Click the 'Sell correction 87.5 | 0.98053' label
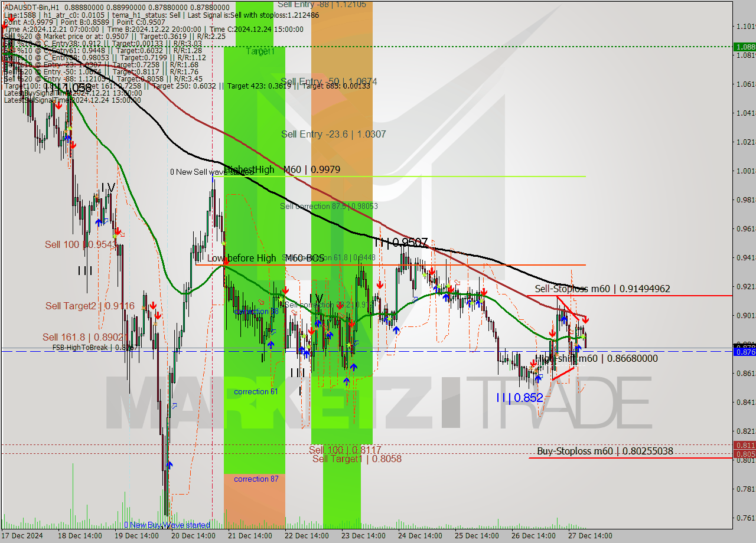The width and height of the screenshot is (756, 543). click(329, 206)
